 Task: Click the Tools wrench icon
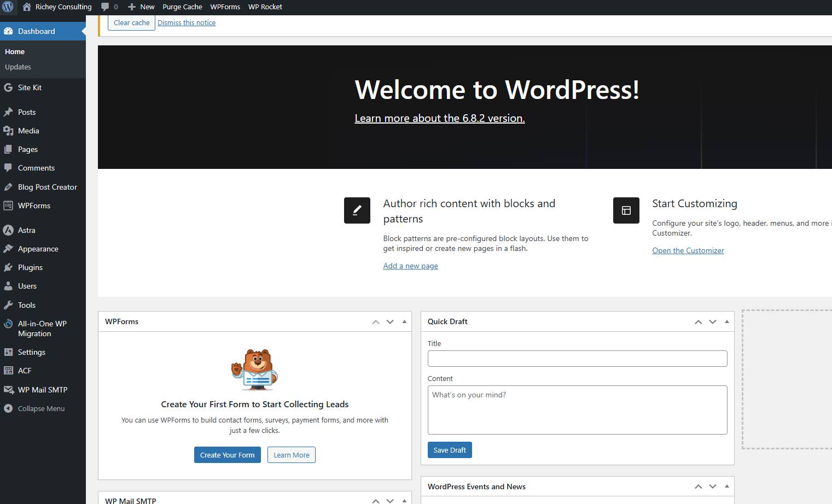[x=8, y=305]
